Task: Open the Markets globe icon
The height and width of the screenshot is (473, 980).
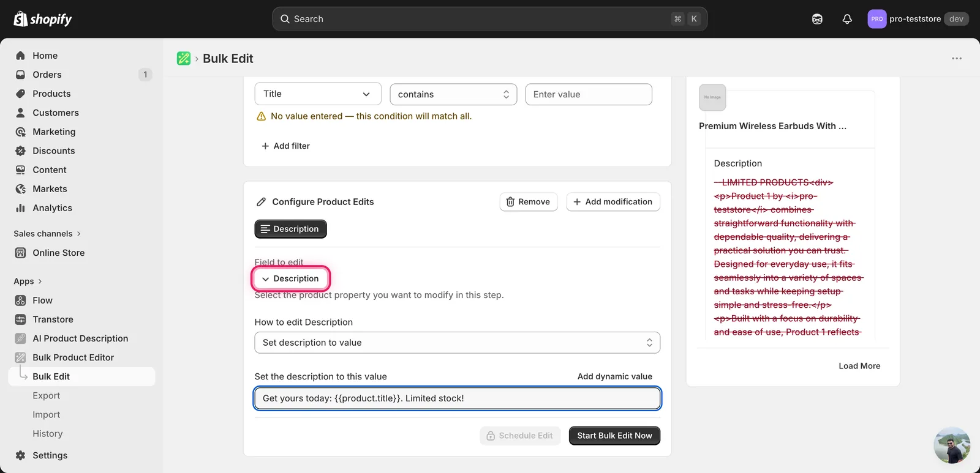Action: tap(20, 189)
